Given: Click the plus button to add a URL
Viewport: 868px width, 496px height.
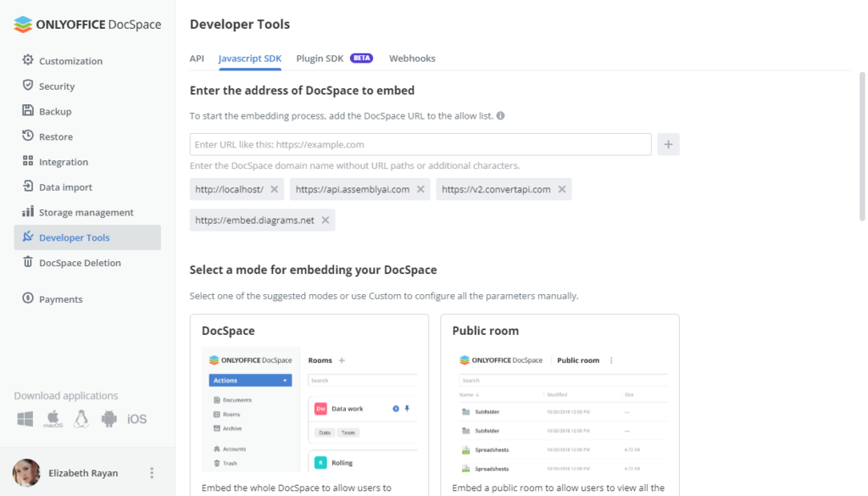Looking at the screenshot, I should click(x=668, y=143).
